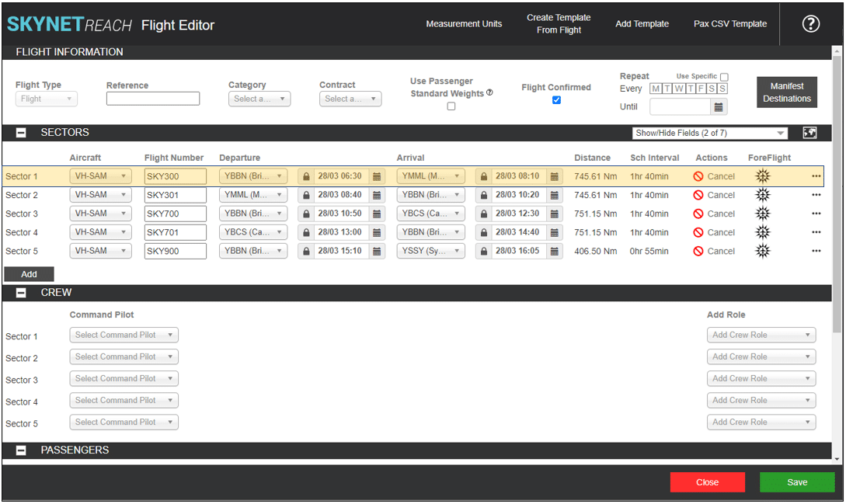846x504 pixels.
Task: Enable Use Passenger Standard Weights checkbox
Action: pyautogui.click(x=451, y=106)
